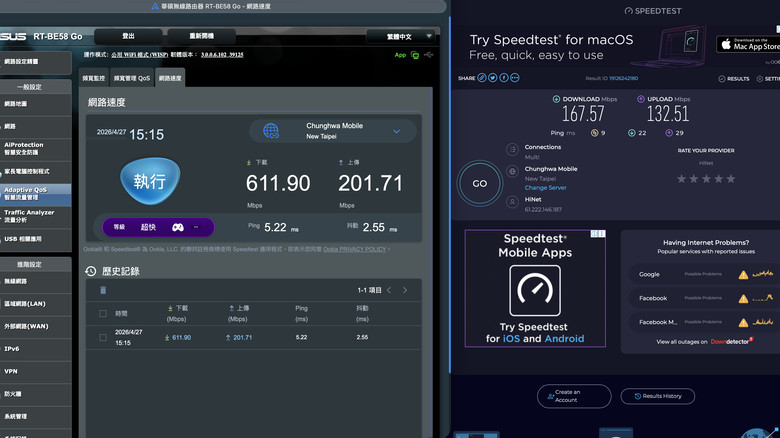Share Speedtest result via link icon
This screenshot has height=438, width=780.
coord(482,78)
